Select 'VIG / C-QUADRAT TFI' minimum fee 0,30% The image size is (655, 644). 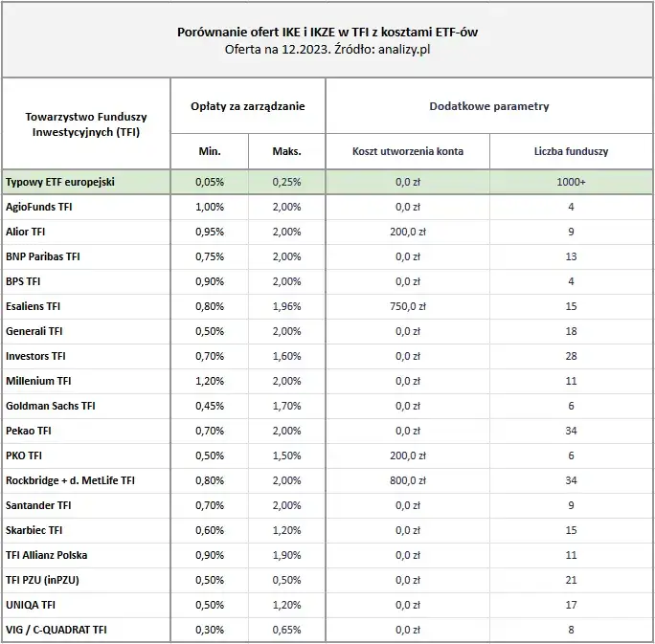pyautogui.click(x=210, y=630)
